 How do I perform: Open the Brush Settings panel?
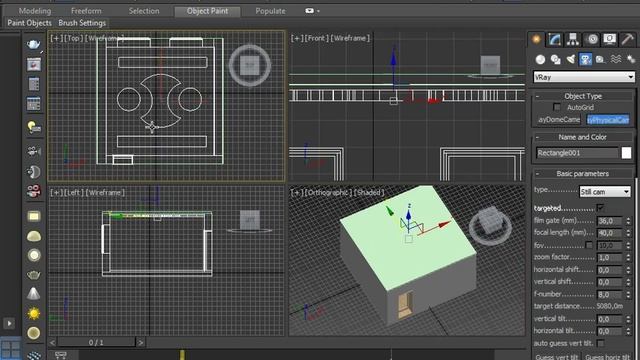point(82,23)
